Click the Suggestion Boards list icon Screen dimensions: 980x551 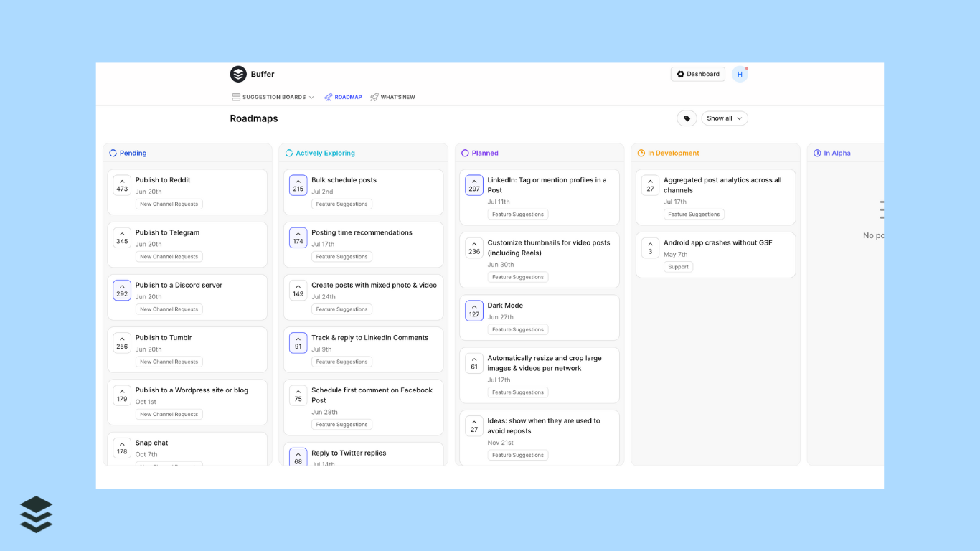[236, 97]
